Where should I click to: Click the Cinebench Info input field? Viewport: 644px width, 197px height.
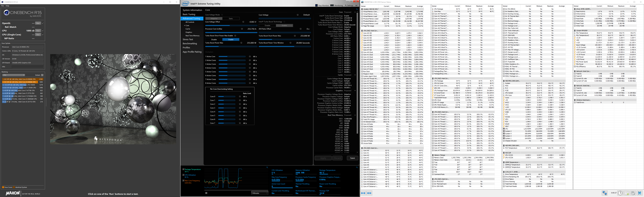click(27, 67)
